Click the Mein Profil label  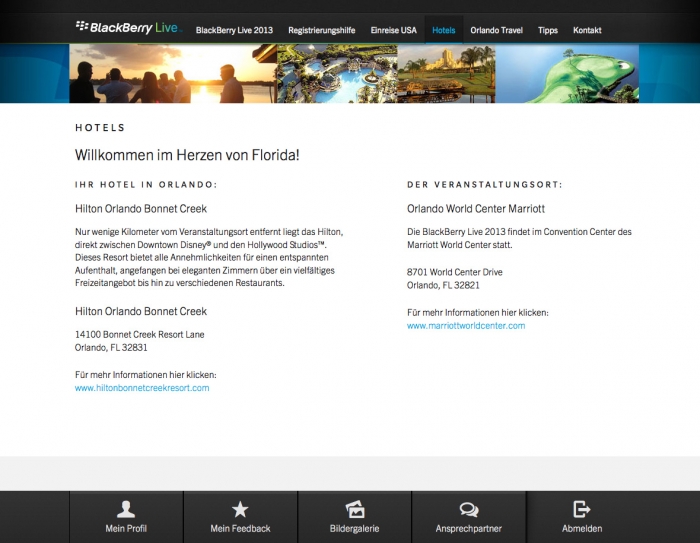(x=126, y=528)
